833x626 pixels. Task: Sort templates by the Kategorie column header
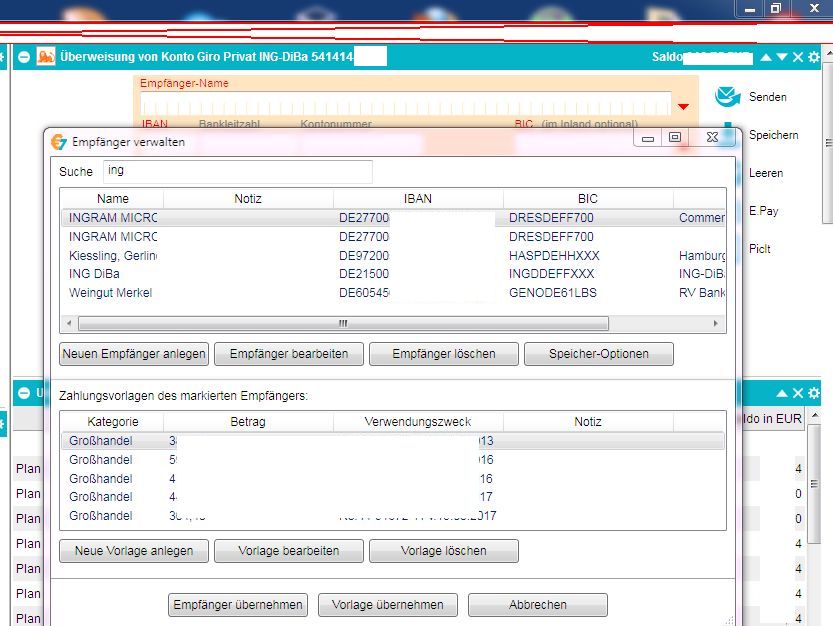point(113,422)
